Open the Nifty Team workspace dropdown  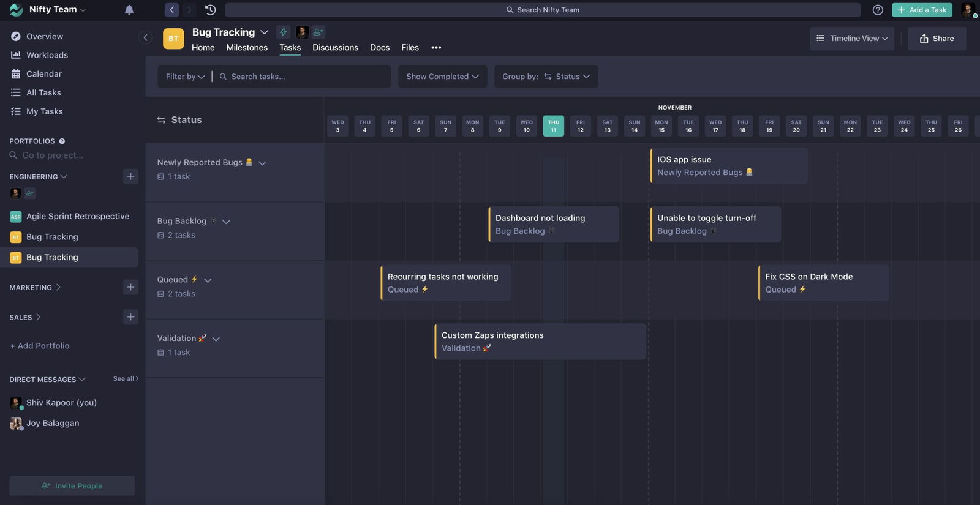(57, 10)
